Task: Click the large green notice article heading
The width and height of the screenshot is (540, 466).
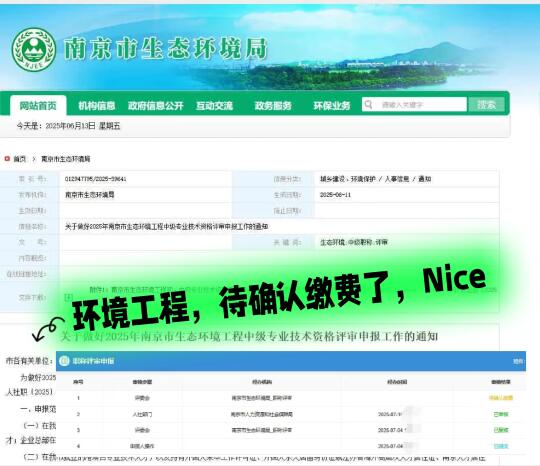Action: (x=249, y=336)
